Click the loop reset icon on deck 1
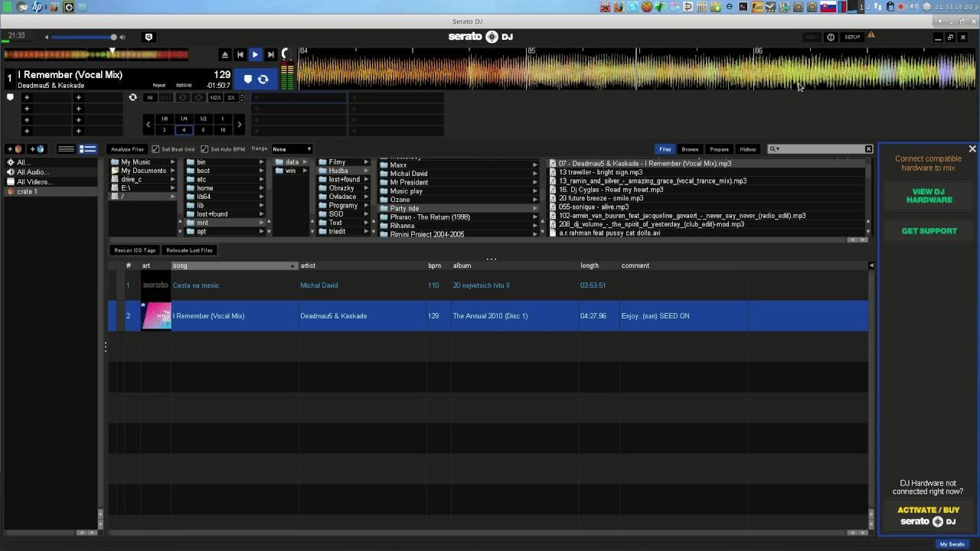The width and height of the screenshot is (980, 551). point(133,97)
